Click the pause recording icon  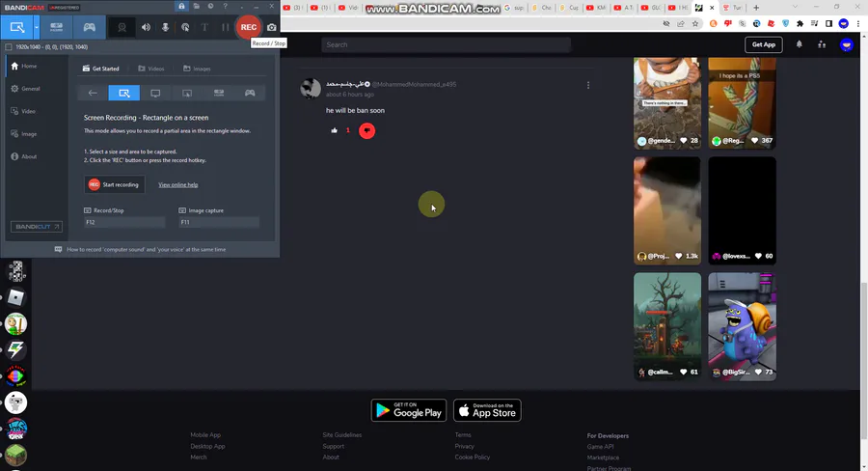(225, 27)
